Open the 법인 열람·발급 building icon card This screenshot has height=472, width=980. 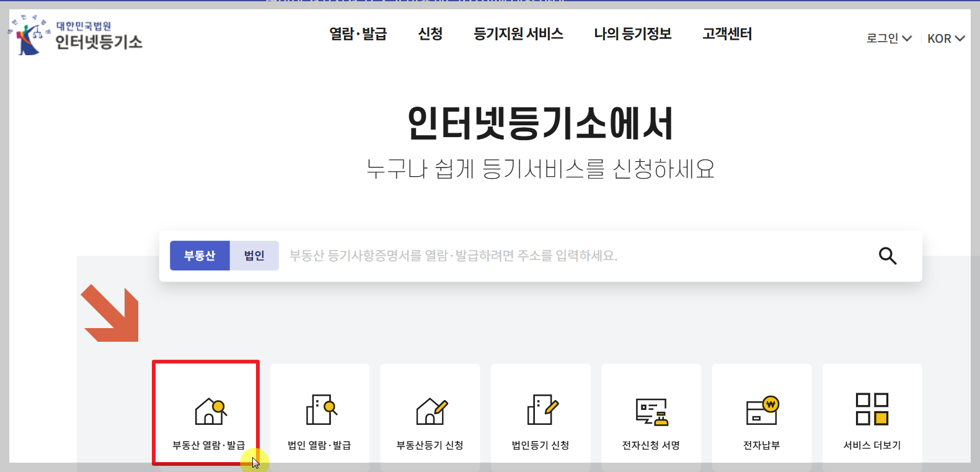point(320,417)
